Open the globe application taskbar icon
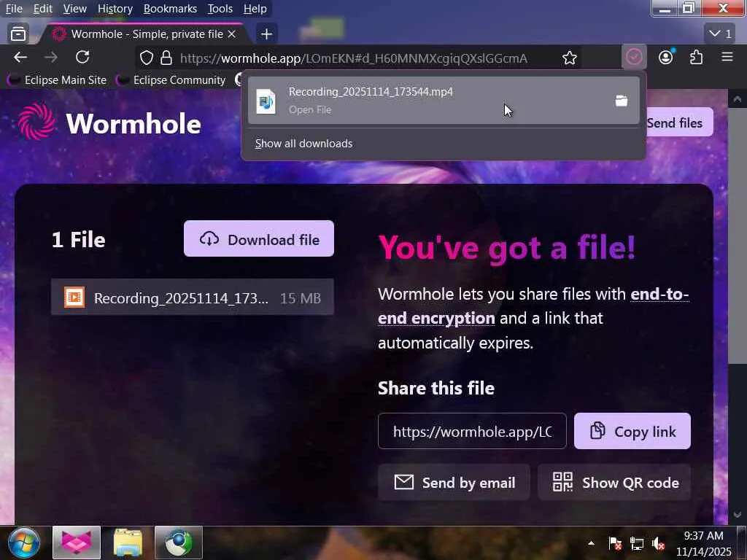Image resolution: width=747 pixels, height=560 pixels. (179, 542)
